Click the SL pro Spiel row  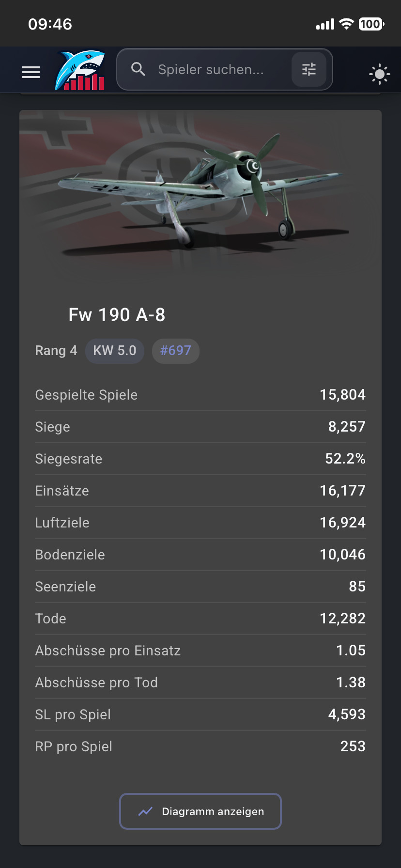(x=200, y=714)
